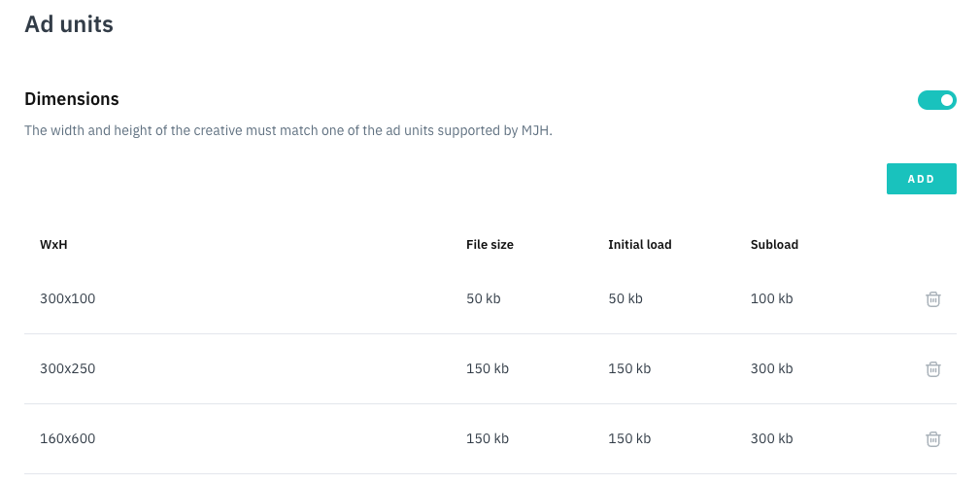The image size is (980, 484).
Task: Select the 300x100 dimension cell
Action: click(68, 299)
